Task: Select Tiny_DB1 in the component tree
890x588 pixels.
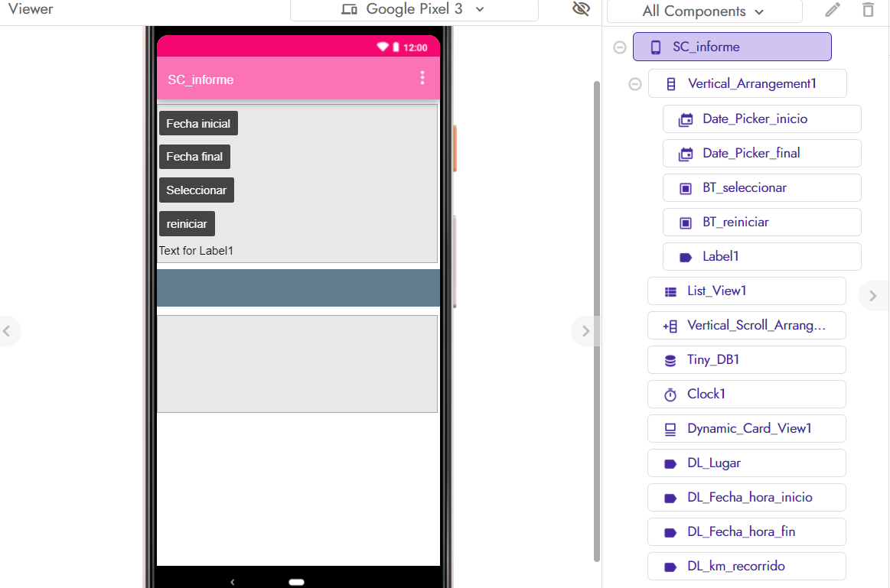Action: (x=746, y=359)
